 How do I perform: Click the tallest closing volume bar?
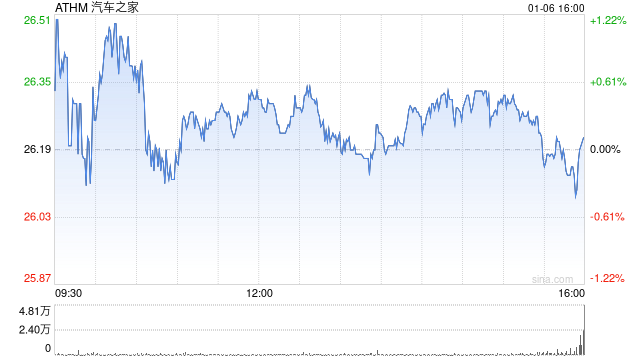point(584,330)
